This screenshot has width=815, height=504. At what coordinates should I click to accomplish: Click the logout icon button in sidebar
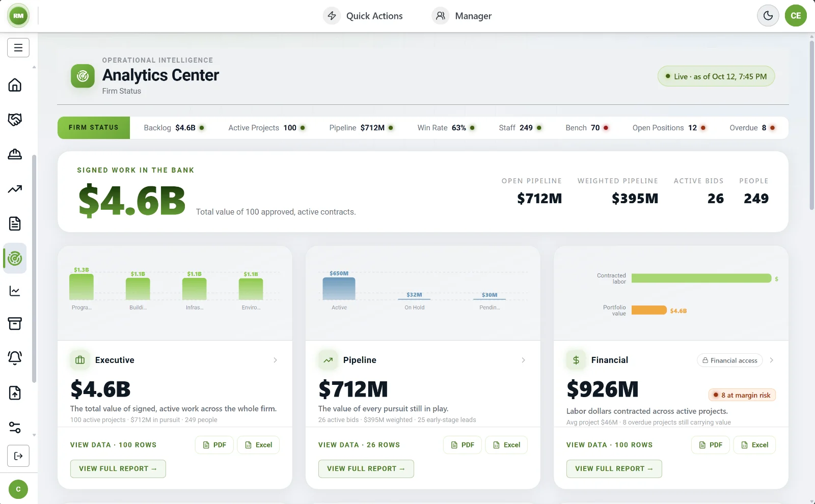click(x=18, y=456)
